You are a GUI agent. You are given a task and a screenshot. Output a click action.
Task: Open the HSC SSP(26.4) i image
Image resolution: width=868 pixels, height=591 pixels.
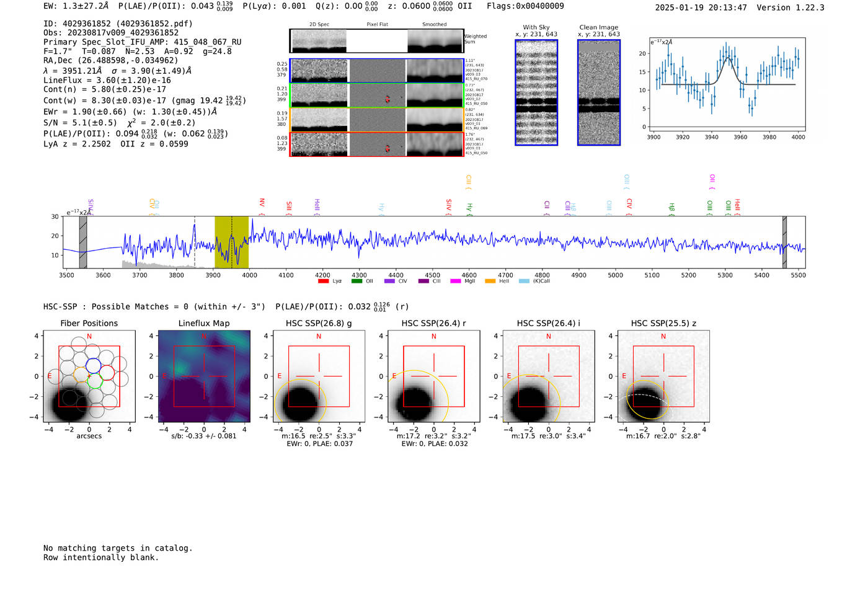[x=549, y=376]
